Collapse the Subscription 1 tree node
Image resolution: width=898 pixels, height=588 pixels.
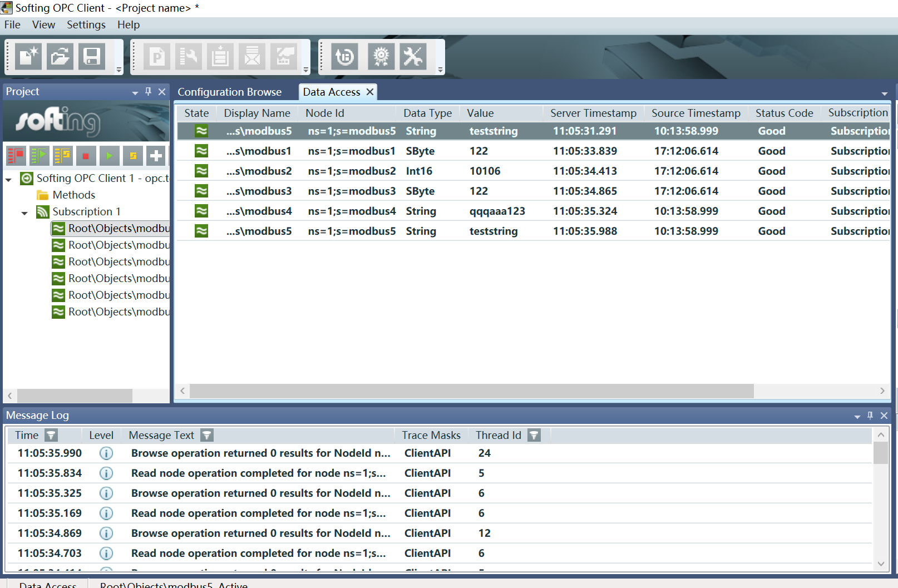point(24,213)
